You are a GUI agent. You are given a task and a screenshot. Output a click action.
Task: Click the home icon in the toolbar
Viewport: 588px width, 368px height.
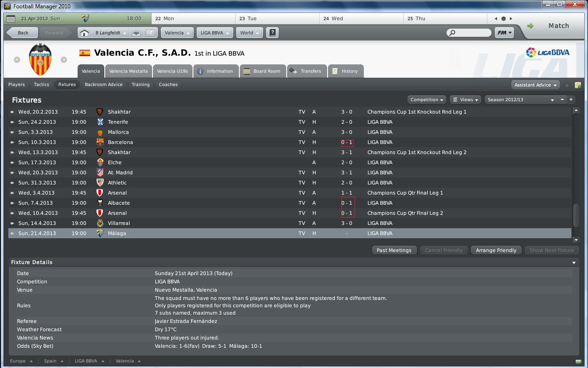[84, 33]
